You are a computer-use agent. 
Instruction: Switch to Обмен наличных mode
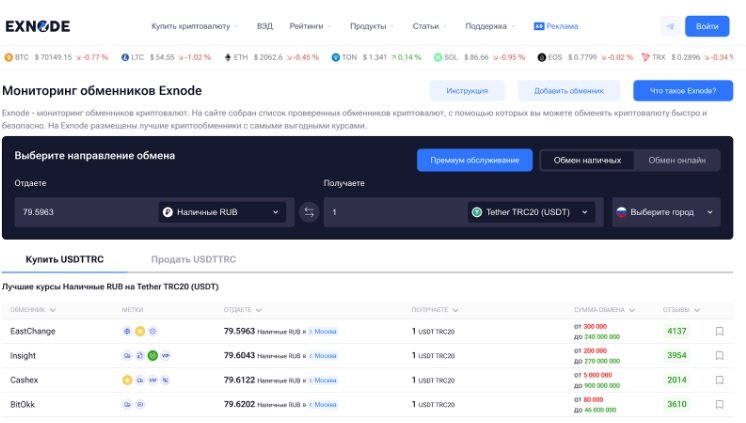[x=587, y=160]
